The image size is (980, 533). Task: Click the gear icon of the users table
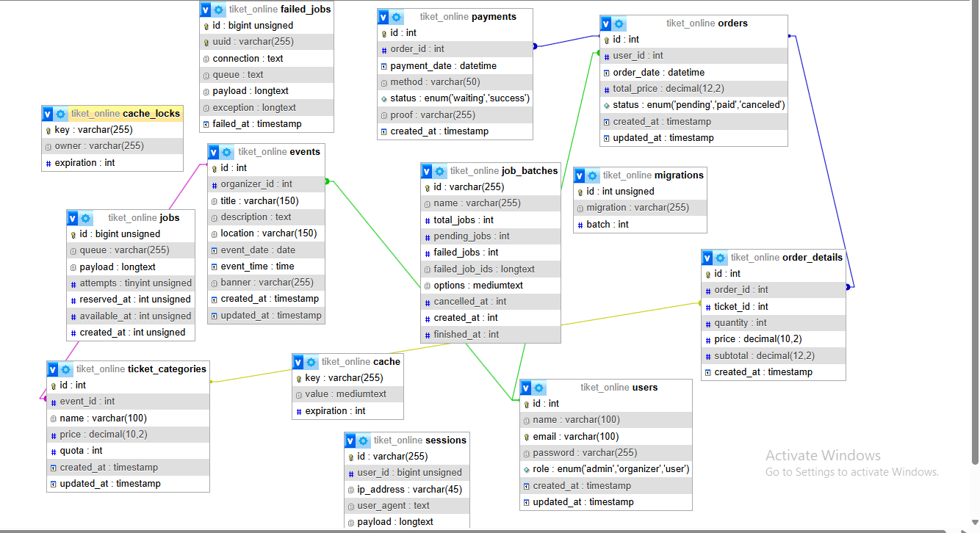coord(539,388)
